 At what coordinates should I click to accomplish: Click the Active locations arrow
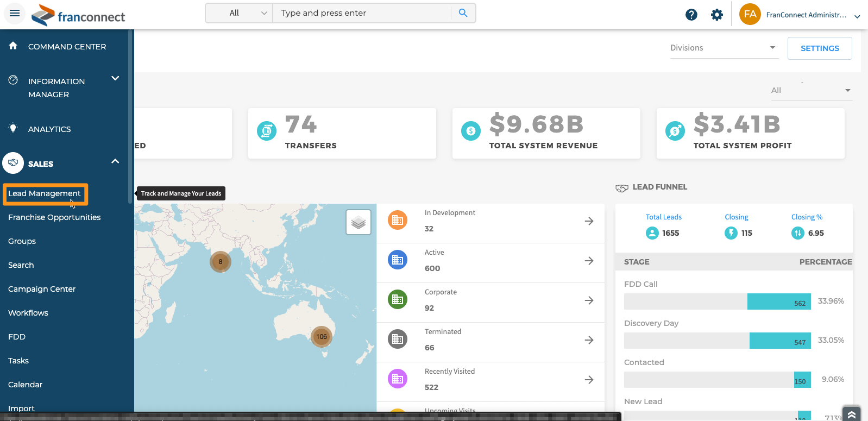(x=589, y=261)
